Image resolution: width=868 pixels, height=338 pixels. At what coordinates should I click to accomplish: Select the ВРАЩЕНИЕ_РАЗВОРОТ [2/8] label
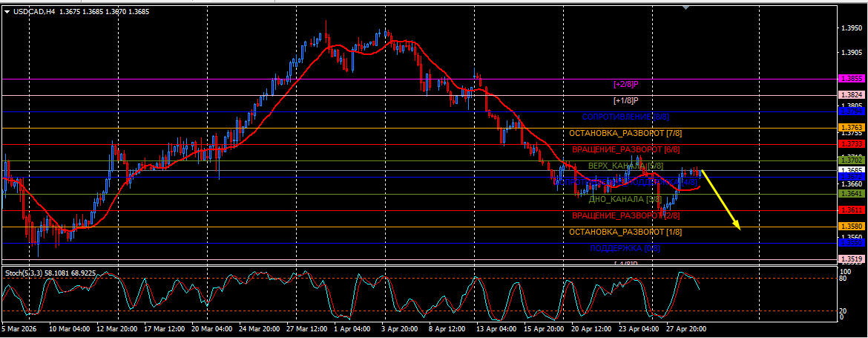click(x=625, y=215)
